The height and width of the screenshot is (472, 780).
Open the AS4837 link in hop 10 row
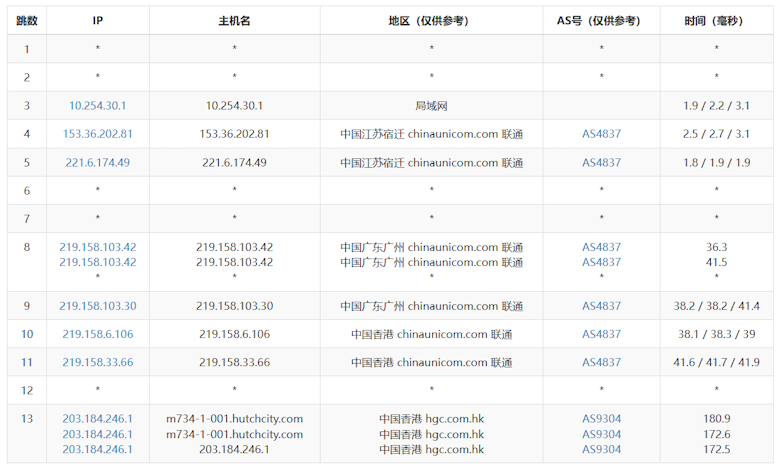[601, 334]
